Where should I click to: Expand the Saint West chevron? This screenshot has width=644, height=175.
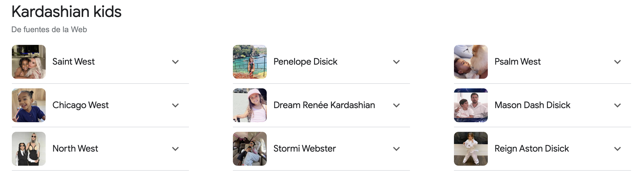click(x=175, y=62)
